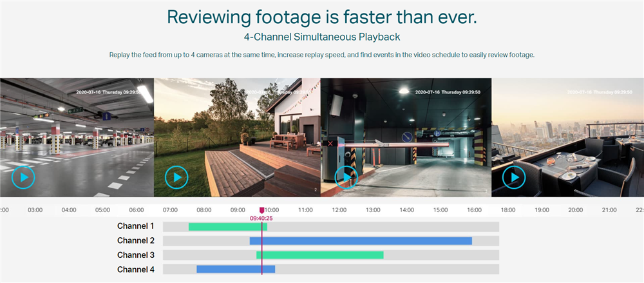Jump to 14:00 on the timeline
The width and height of the screenshot is (644, 283).
coord(406,210)
